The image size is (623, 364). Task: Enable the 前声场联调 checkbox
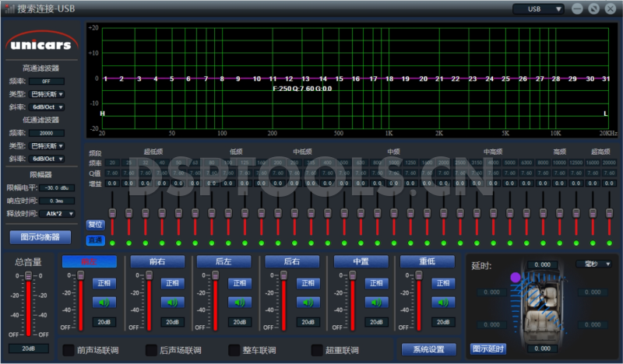click(69, 350)
